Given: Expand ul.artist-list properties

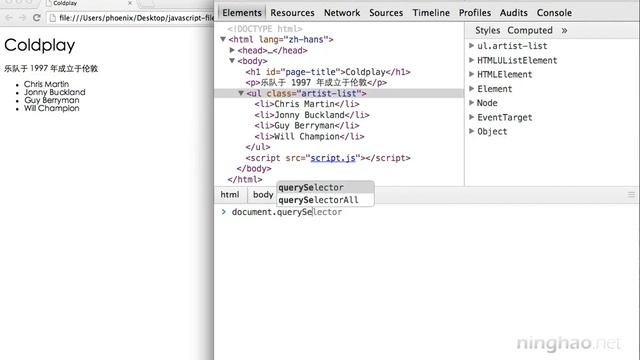Looking at the screenshot, I should (x=471, y=46).
